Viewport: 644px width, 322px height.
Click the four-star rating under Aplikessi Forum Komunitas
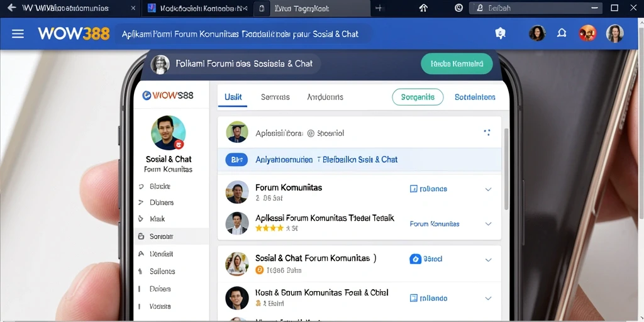[x=269, y=228]
